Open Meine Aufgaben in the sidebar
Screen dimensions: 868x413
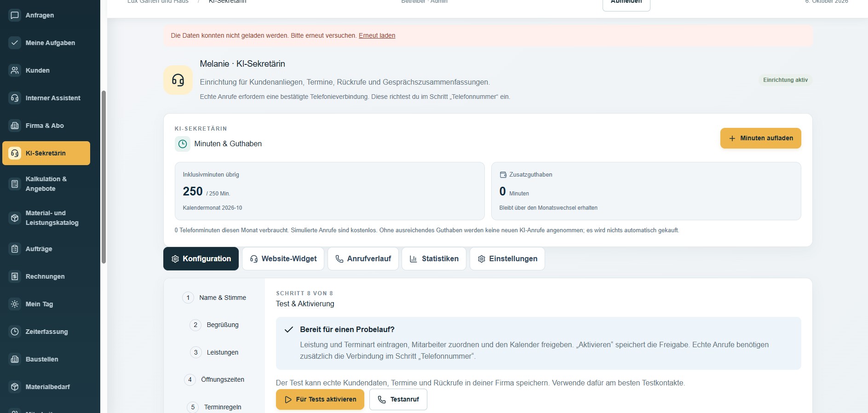tap(46, 43)
